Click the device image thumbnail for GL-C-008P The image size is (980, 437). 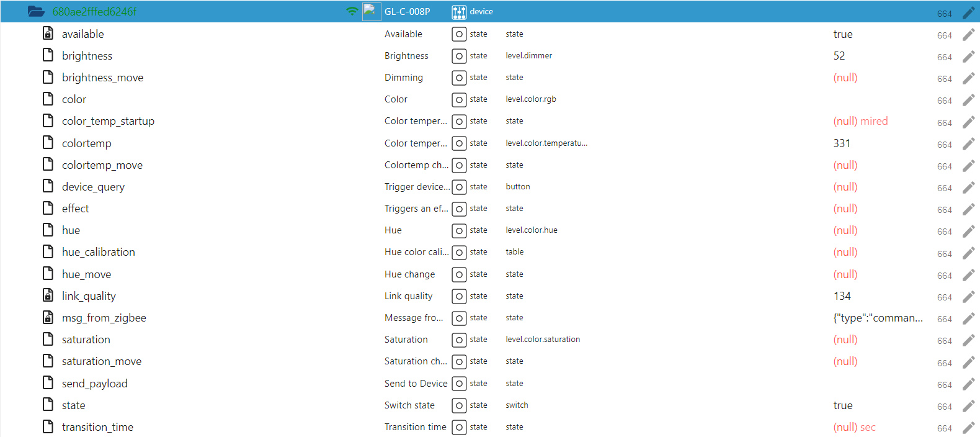point(372,11)
